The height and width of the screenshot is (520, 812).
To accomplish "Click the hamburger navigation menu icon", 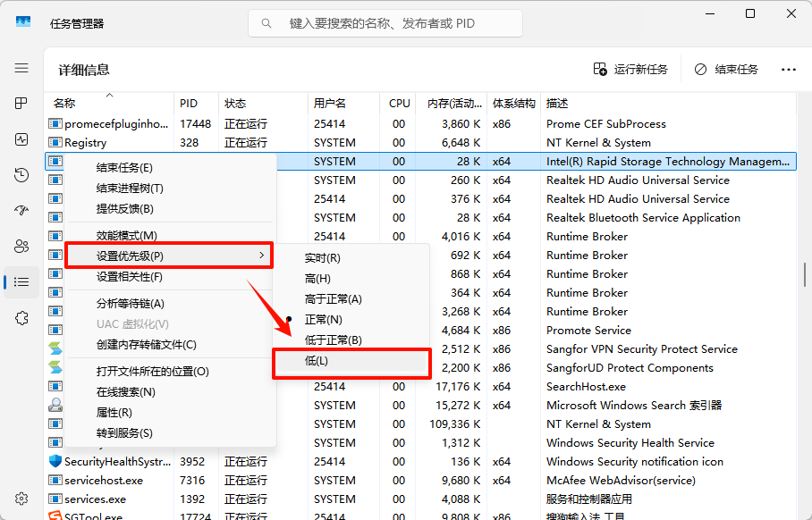I will tap(21, 68).
